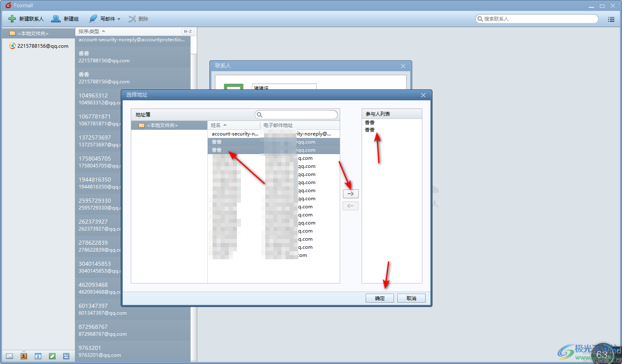Click the New Group (新建组) label
622x364 pixels.
tap(71, 19)
